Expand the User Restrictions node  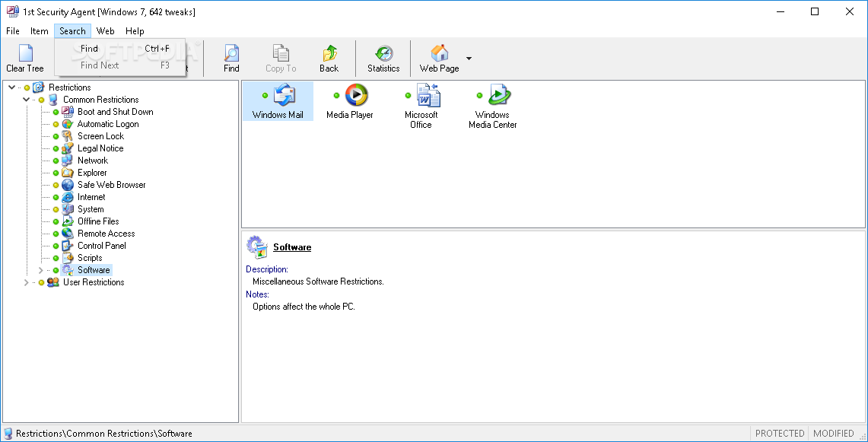pos(26,282)
